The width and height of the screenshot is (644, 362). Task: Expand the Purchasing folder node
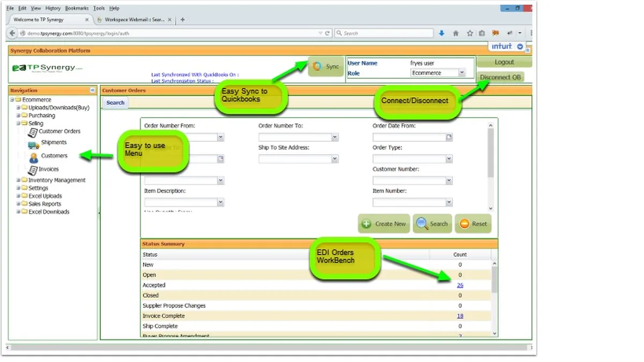coord(18,115)
